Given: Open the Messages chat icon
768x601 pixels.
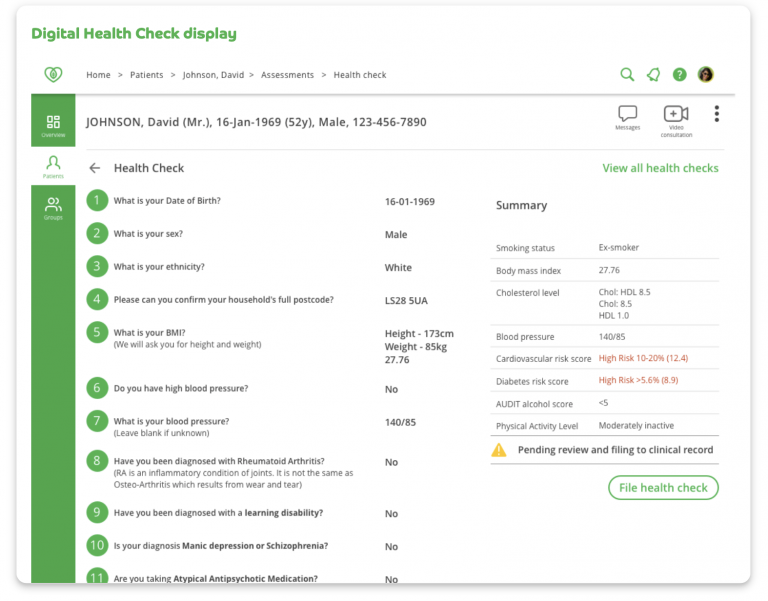Looking at the screenshot, I should pos(627,115).
